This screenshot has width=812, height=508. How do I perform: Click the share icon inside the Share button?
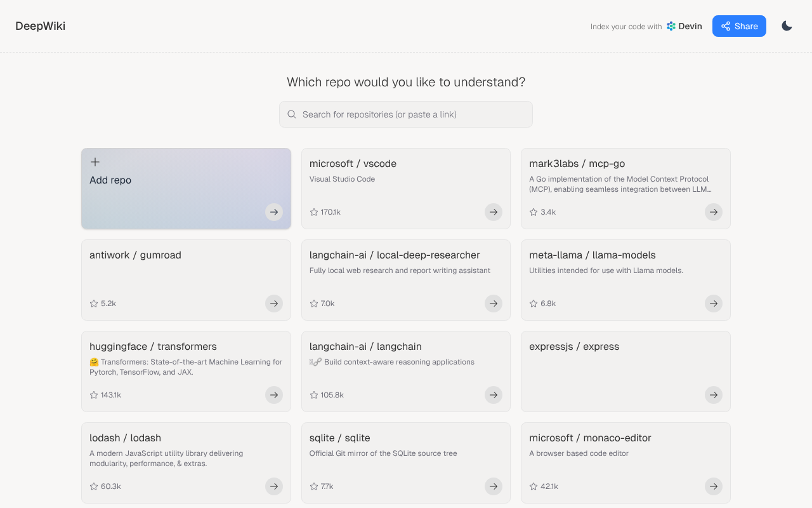tap(725, 26)
